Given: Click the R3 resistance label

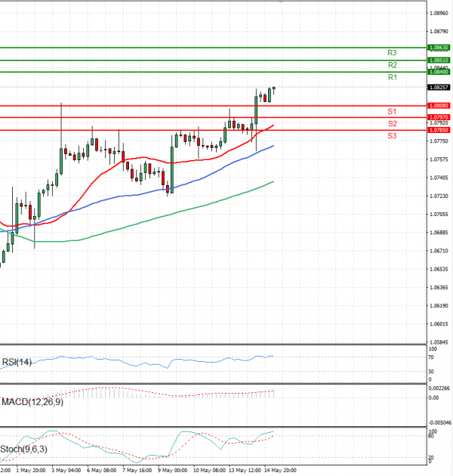Looking at the screenshot, I should coord(392,53).
